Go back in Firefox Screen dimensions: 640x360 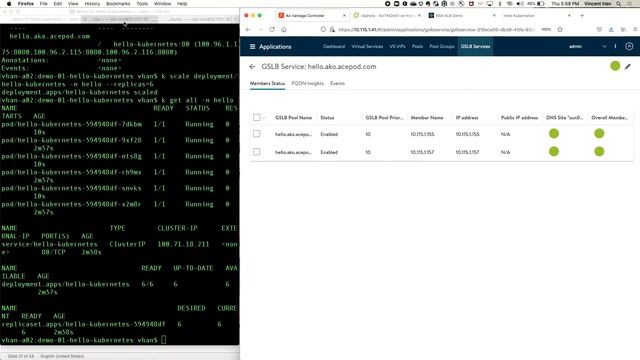click(248, 29)
